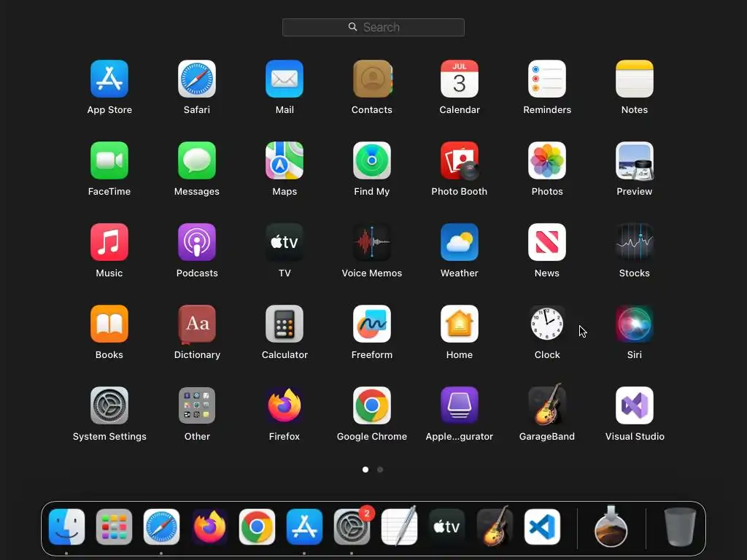Open Apple Configurator
Image resolution: width=747 pixels, height=560 pixels.
click(460, 405)
